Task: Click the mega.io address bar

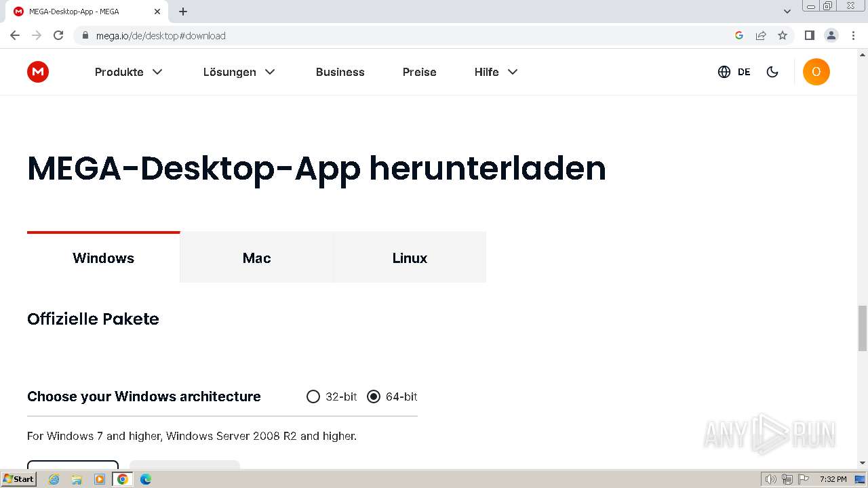Action: click(407, 35)
